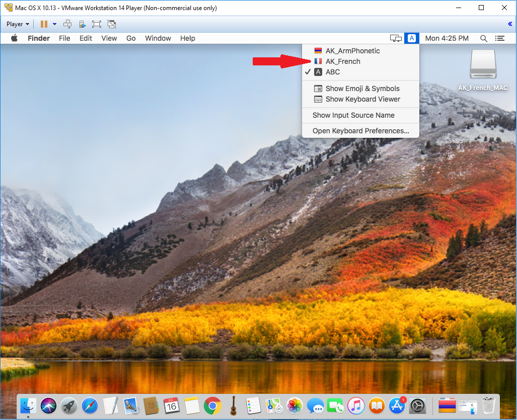This screenshot has height=420, width=517.
Task: Open System Preferences gear in Dock
Action: [418, 405]
